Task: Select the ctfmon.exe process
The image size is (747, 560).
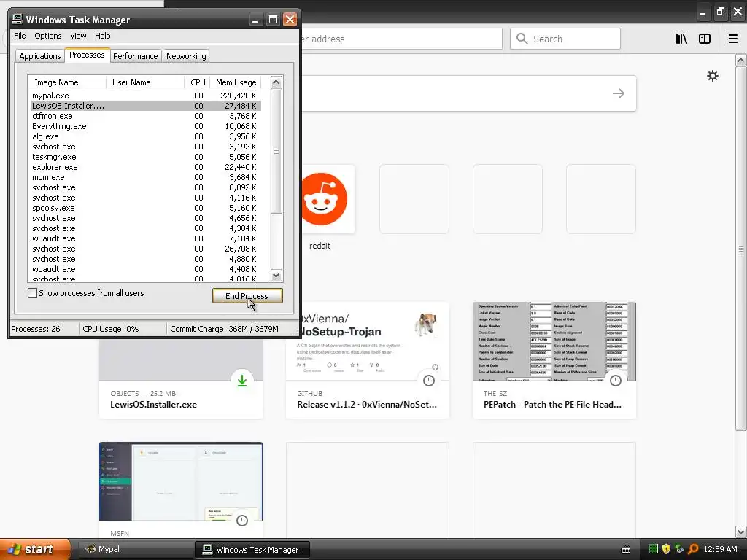Action: click(x=145, y=116)
